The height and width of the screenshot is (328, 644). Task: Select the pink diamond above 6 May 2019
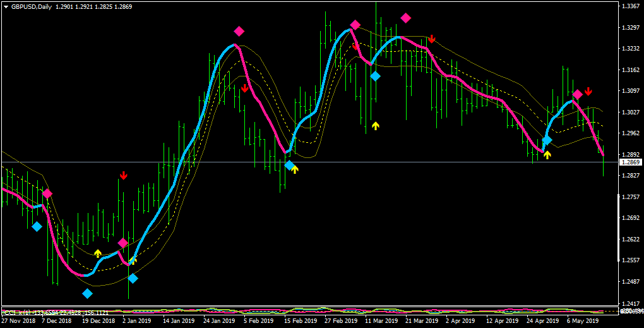tap(578, 95)
